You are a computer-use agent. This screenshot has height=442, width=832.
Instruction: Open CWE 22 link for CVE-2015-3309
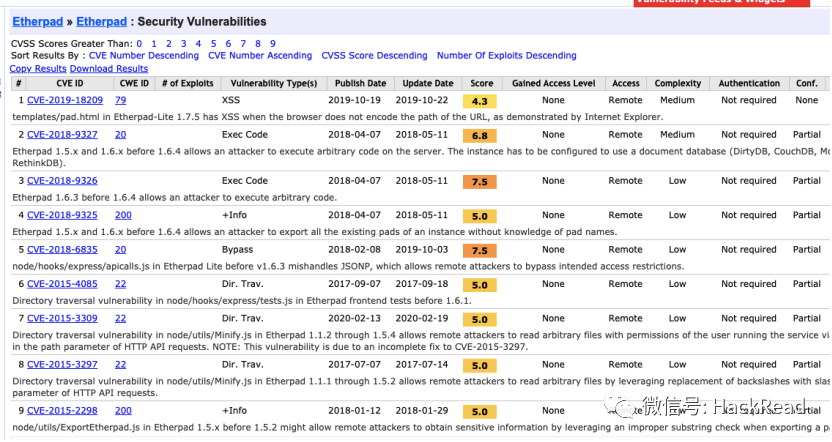(x=120, y=319)
